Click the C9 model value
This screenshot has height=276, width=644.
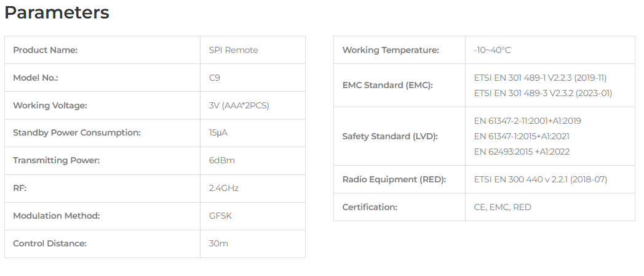215,78
